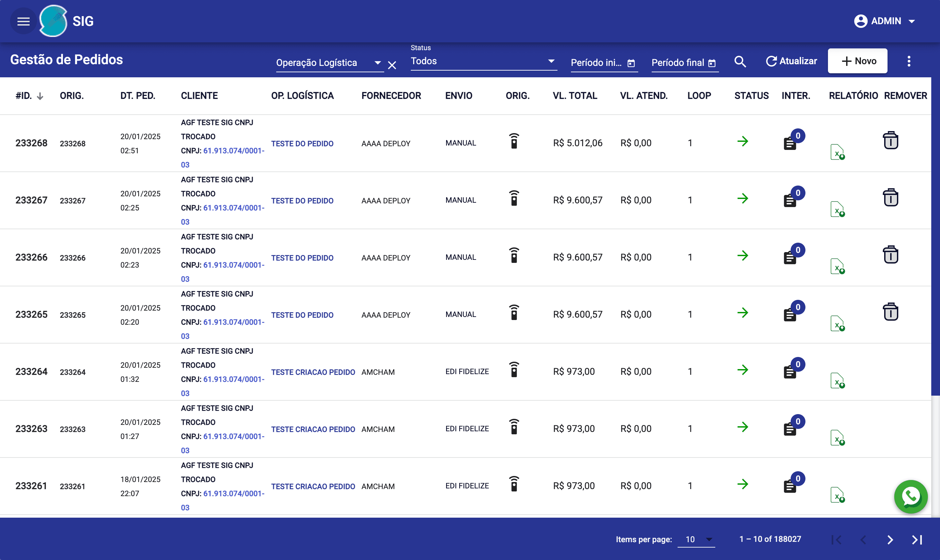The height and width of the screenshot is (560, 940).
Task: Download Excel report for order 233267
Action: click(837, 209)
